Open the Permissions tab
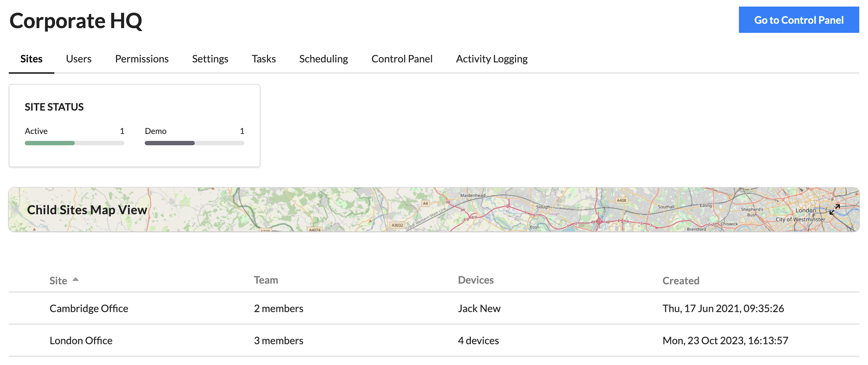 point(142,59)
